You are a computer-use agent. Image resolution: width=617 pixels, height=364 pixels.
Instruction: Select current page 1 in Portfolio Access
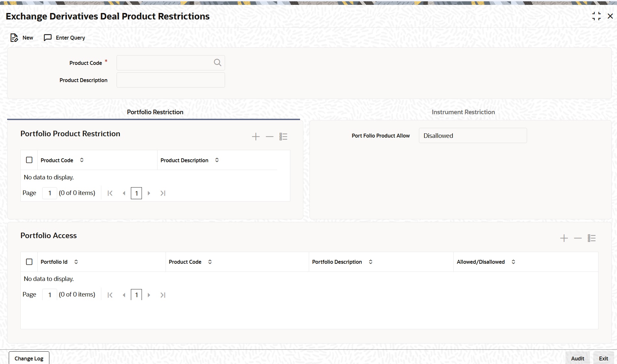tap(136, 295)
